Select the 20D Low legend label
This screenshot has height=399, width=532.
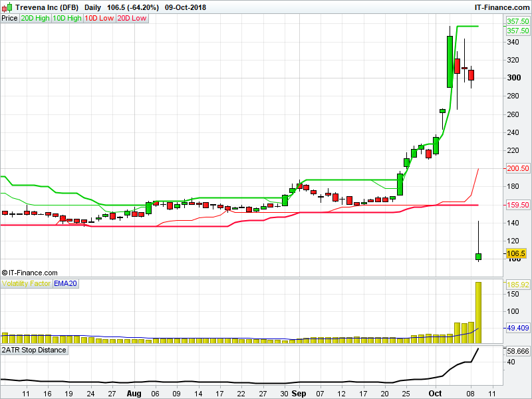(132, 19)
